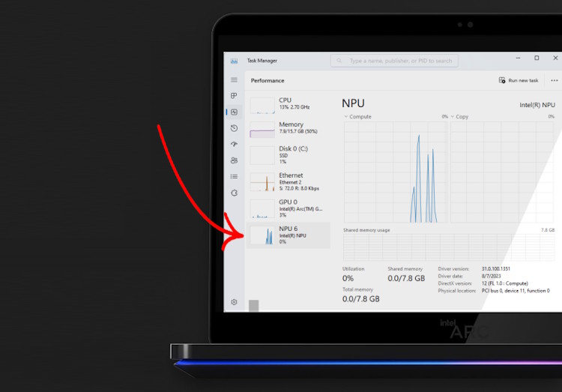Viewport: 562px width, 392px height.
Task: Focus the search box in Task Manager
Action: point(394,61)
